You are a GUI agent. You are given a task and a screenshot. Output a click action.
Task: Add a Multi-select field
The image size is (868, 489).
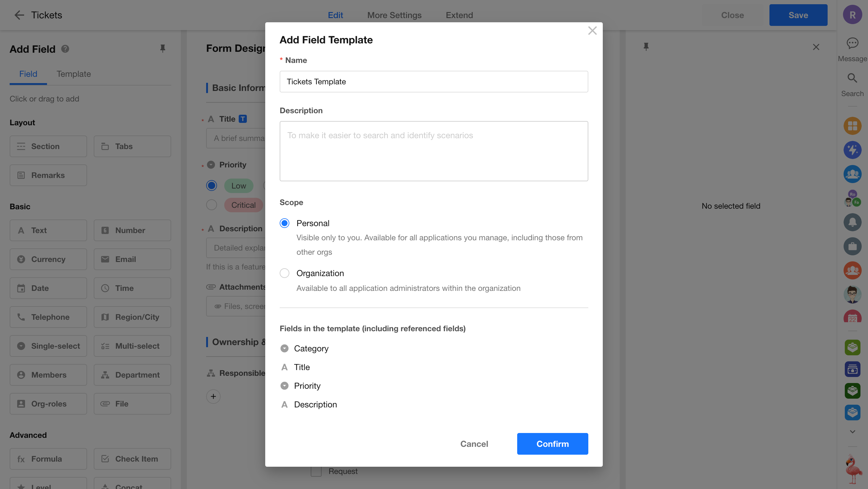pyautogui.click(x=132, y=346)
